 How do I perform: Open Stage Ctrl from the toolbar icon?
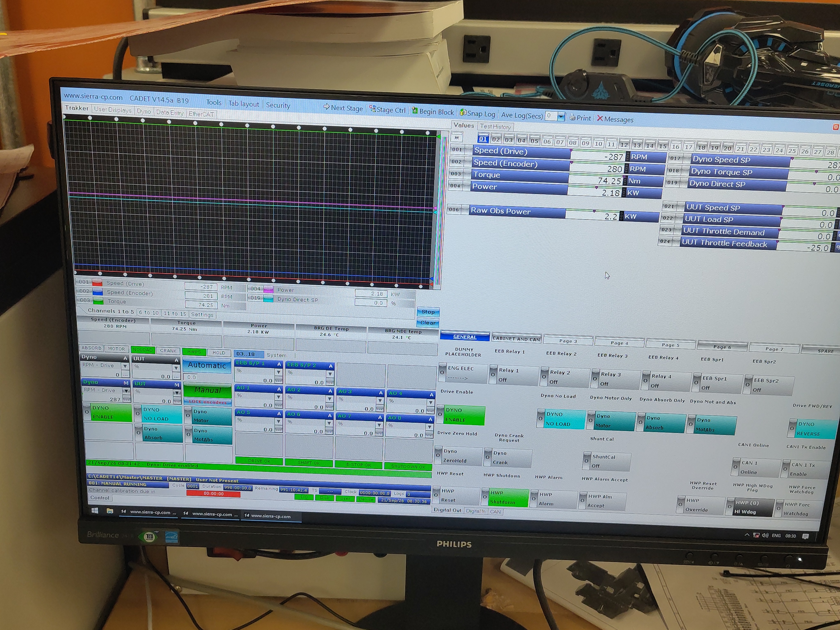point(372,109)
